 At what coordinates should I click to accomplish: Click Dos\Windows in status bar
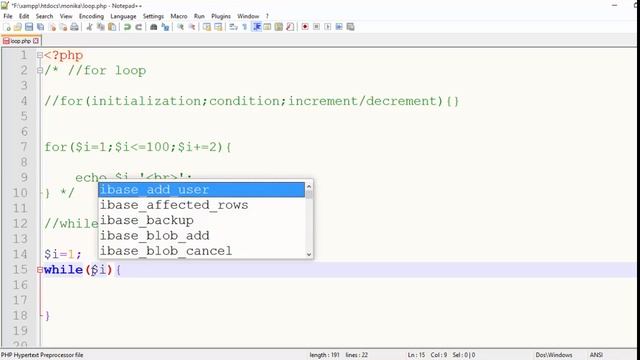pyautogui.click(x=554, y=355)
